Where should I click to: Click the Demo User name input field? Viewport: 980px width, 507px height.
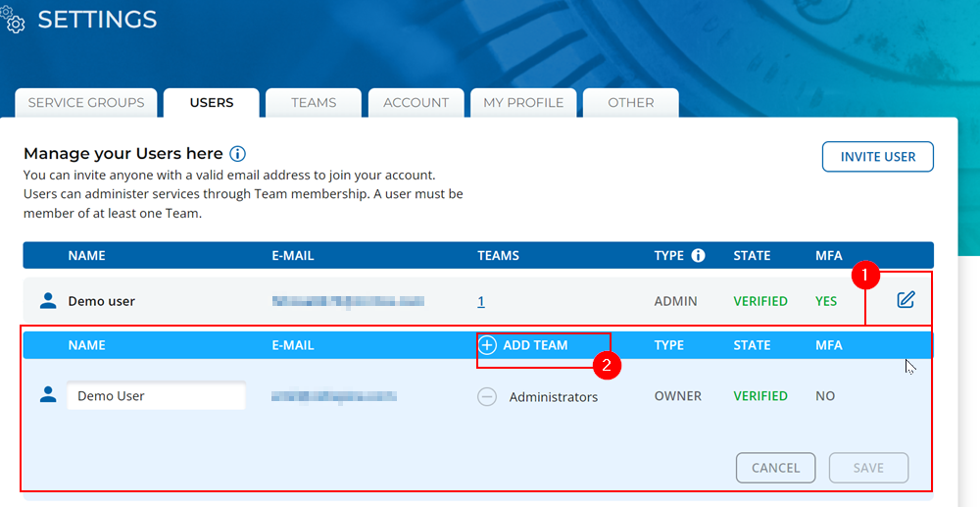(156, 396)
